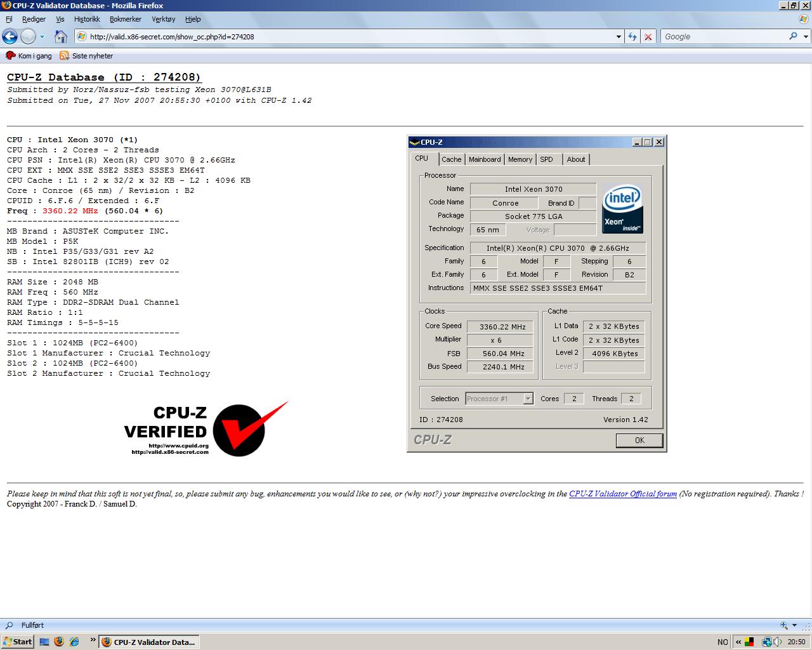Click the find magnifier icon in status bar
Viewport: 812px width, 650px height.
[8, 625]
